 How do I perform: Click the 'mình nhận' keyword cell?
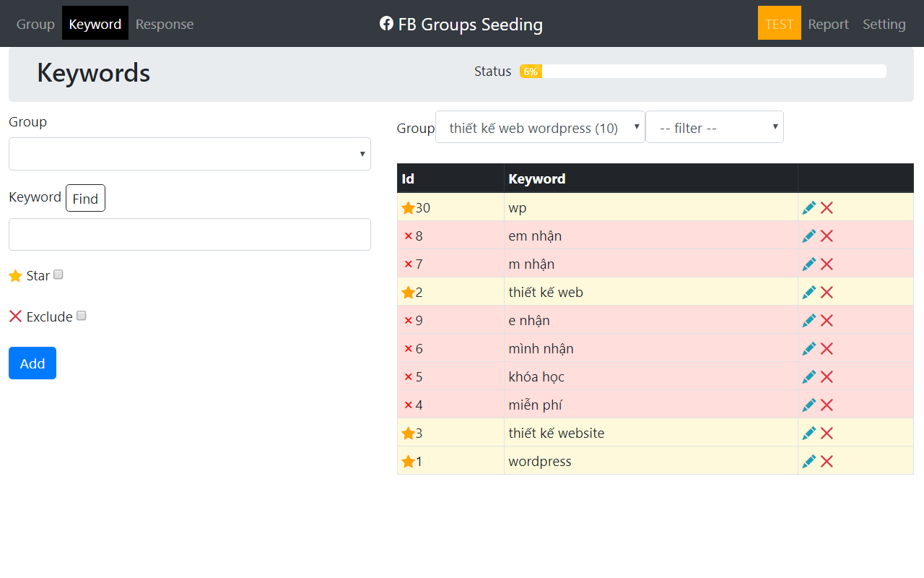[x=650, y=348]
